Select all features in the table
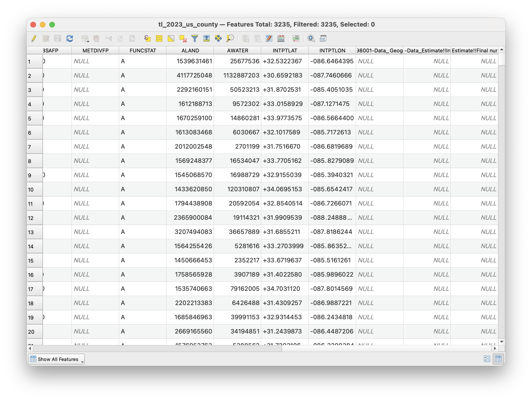 (159, 38)
